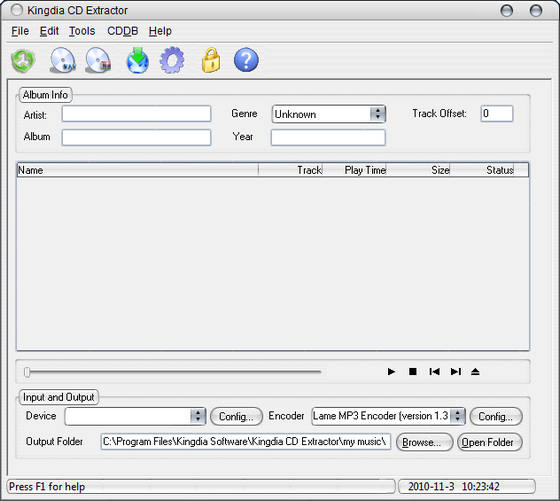560x501 pixels.
Task: Start playback with the play button
Action: (x=391, y=372)
